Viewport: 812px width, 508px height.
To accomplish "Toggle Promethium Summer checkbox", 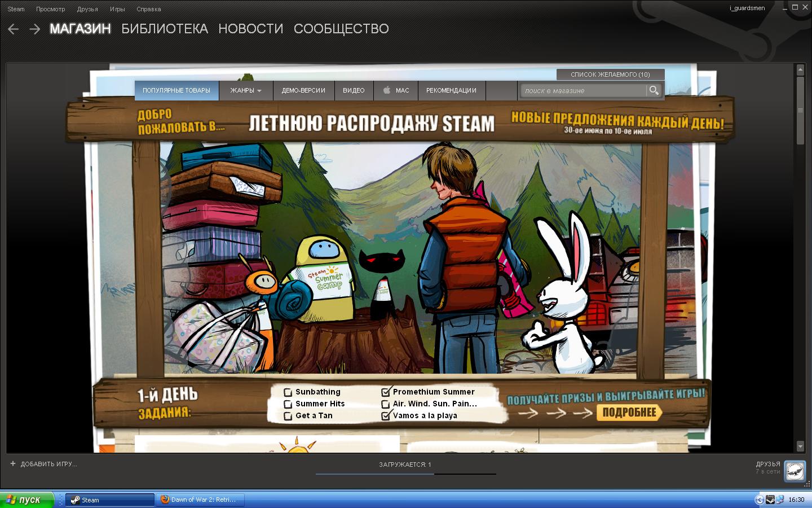I will [386, 392].
